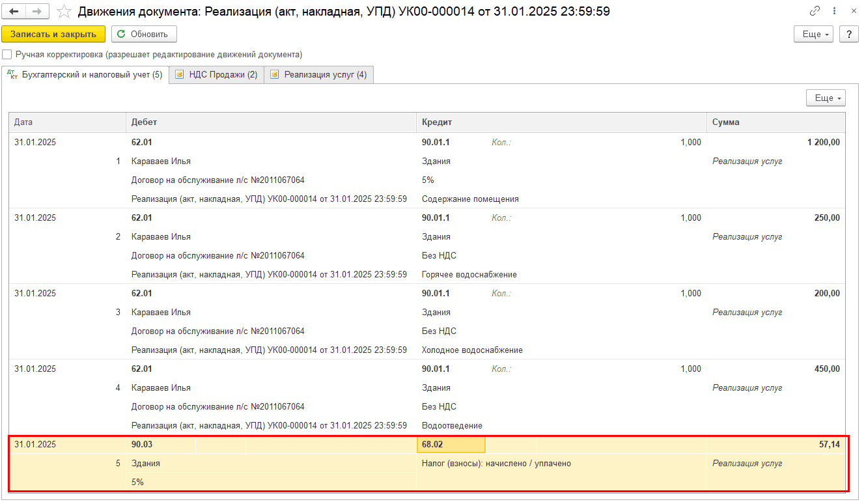Open the vertical dots window menu
Screen dimensions: 866x504
pyautogui.click(x=834, y=11)
